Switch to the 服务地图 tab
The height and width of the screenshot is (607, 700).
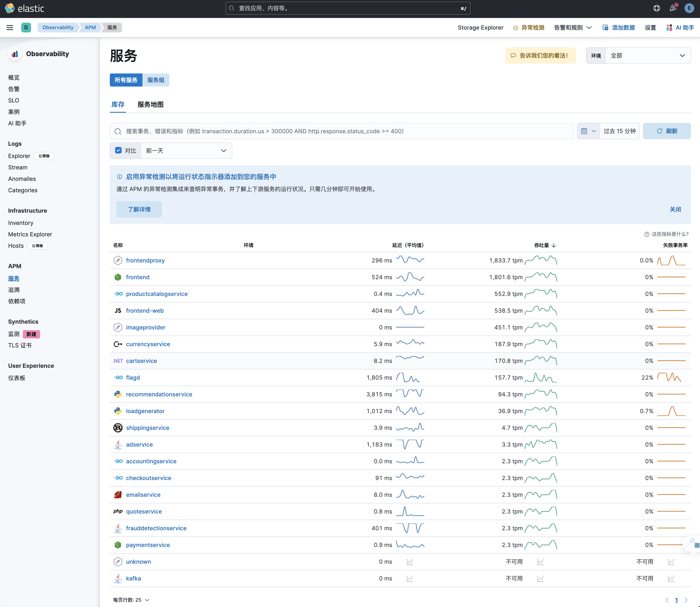click(150, 105)
